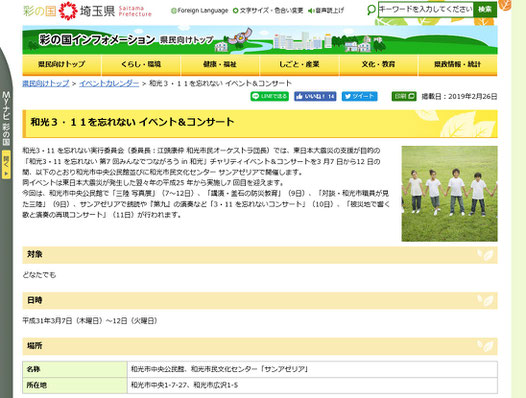Viewport: 526px width, 398px height.
Task: Click the children on grass photo
Action: (450, 194)
